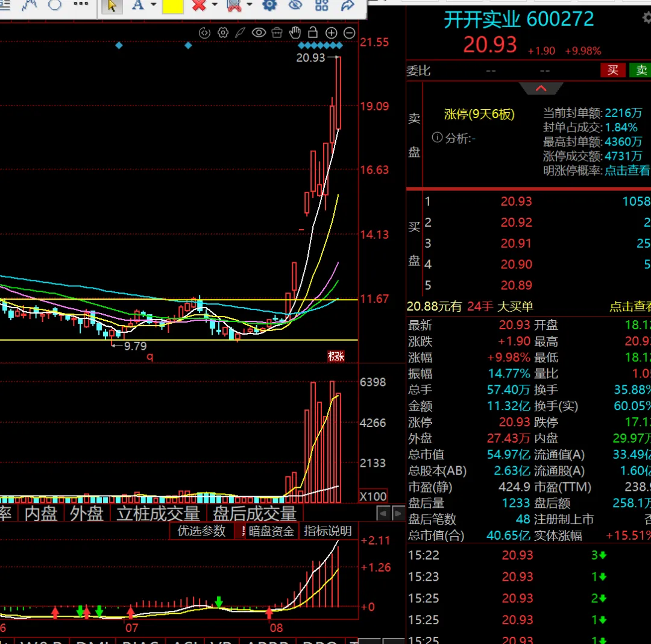
Task: Choose the text annotation tool A
Action: (x=138, y=5)
